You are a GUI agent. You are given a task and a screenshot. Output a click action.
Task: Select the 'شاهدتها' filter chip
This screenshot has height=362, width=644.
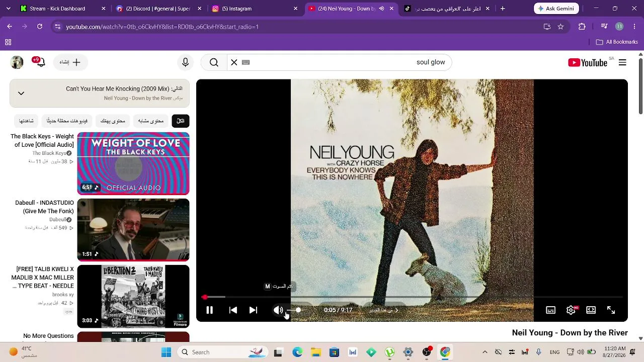coord(26,121)
